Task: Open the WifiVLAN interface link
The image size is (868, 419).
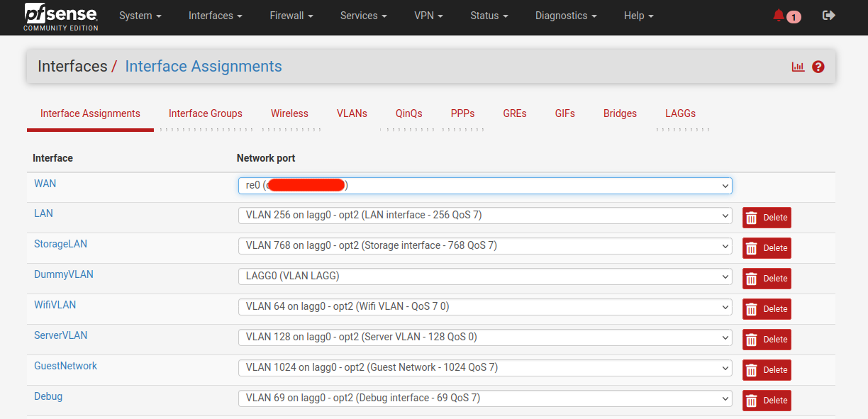Action: coord(55,305)
